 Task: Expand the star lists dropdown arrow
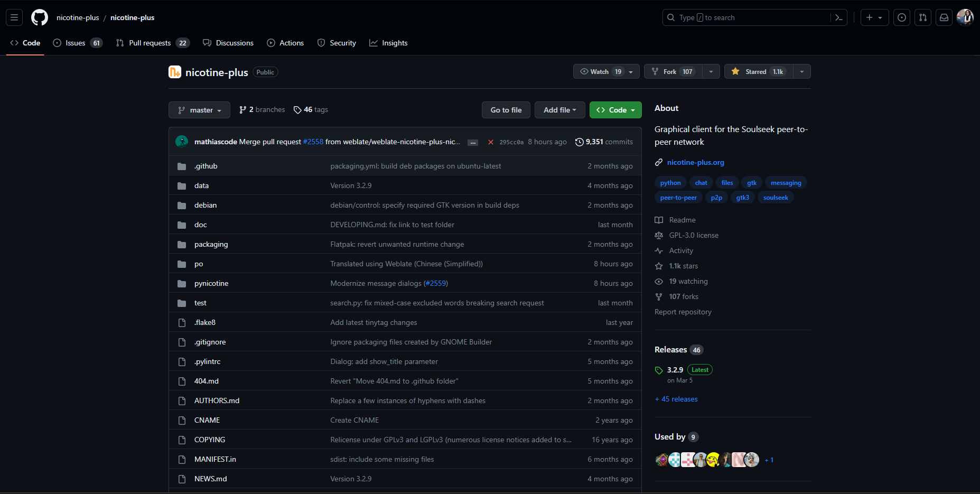tap(802, 71)
